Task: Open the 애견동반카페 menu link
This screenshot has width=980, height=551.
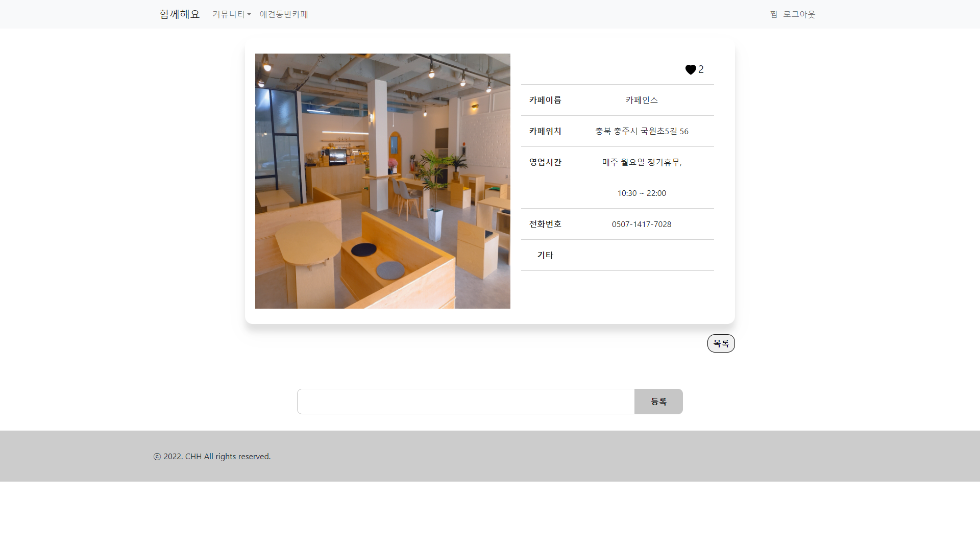Action: pos(284,14)
